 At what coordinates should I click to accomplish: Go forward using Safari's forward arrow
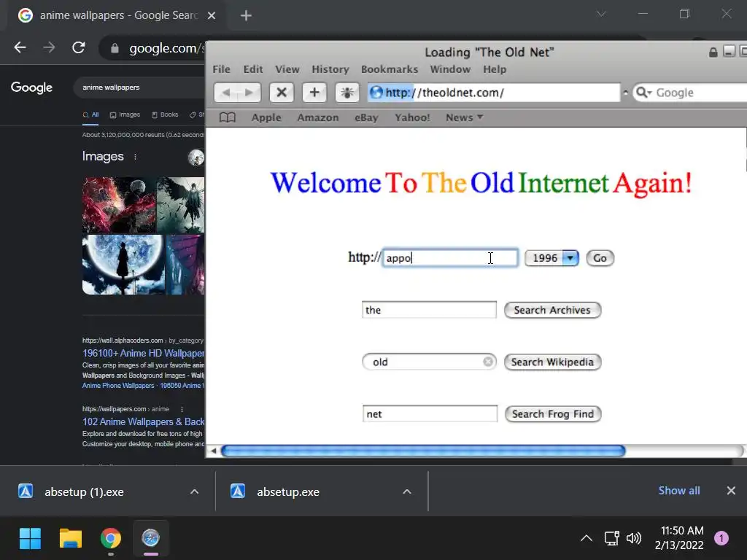tap(249, 93)
